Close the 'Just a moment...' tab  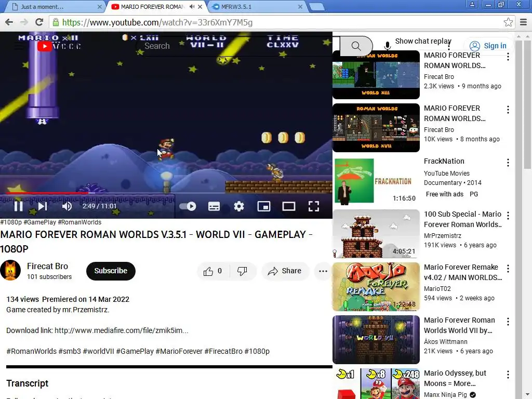99,6
